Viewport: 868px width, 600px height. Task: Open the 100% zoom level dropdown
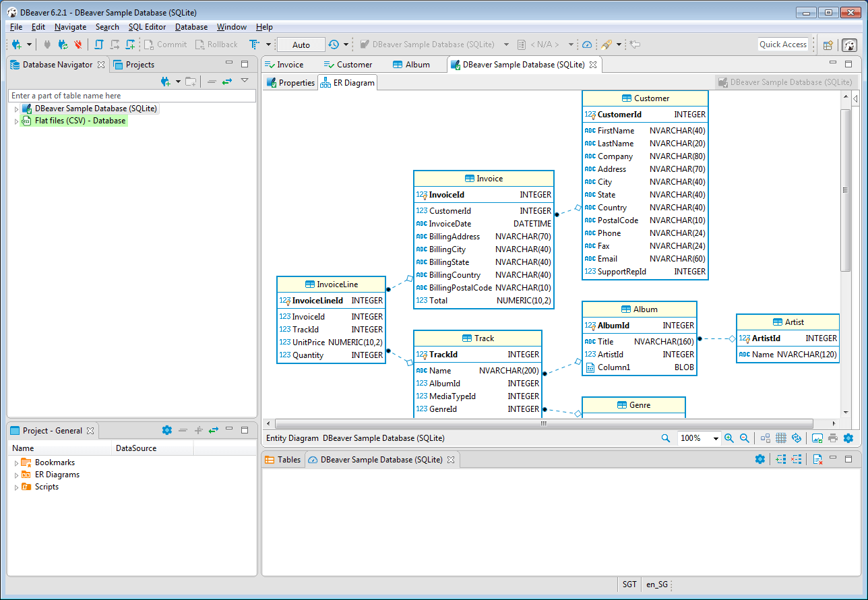(x=716, y=438)
